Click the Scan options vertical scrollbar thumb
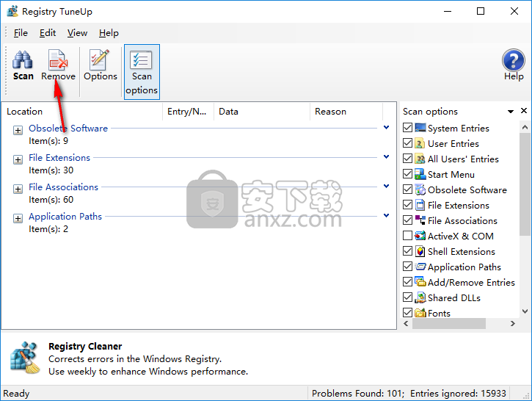532x401 pixels. pyautogui.click(x=525, y=184)
